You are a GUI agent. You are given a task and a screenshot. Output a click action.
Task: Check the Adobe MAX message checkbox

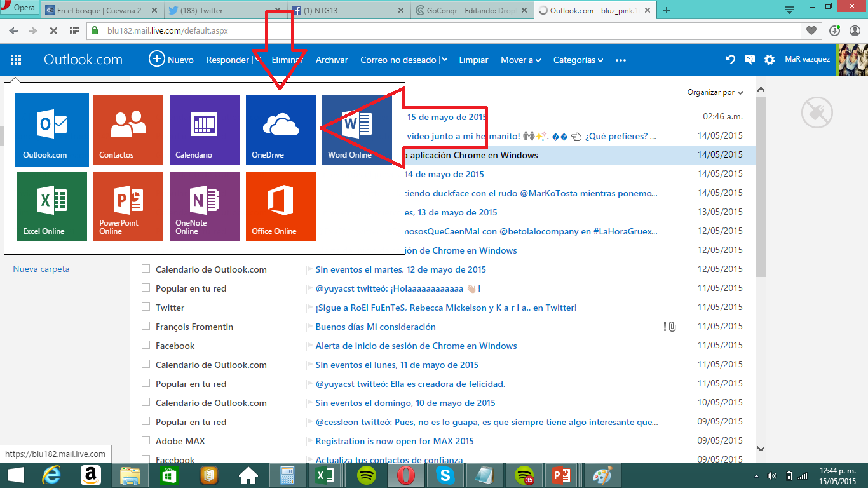point(146,441)
